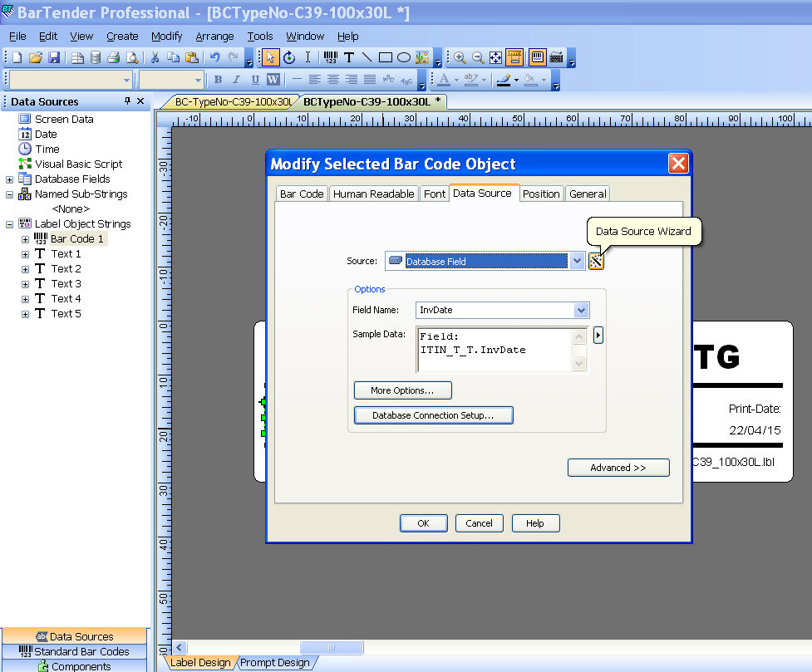
Task: Align text center
Action: [333, 80]
